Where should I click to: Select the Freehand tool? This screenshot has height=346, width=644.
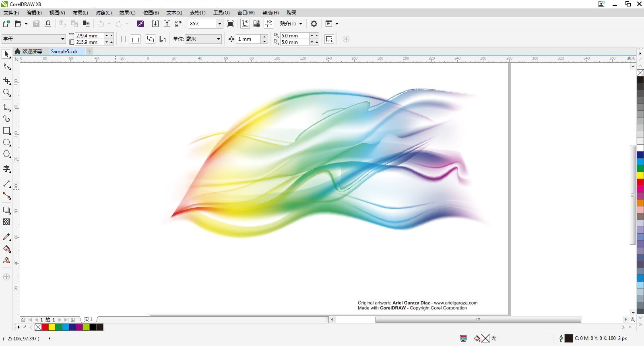pyautogui.click(x=7, y=107)
